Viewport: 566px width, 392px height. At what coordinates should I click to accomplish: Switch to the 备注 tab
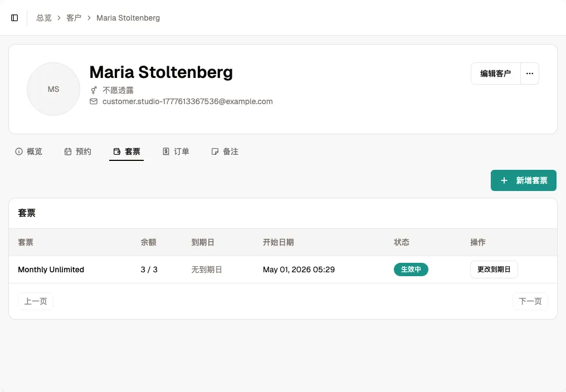(225, 151)
